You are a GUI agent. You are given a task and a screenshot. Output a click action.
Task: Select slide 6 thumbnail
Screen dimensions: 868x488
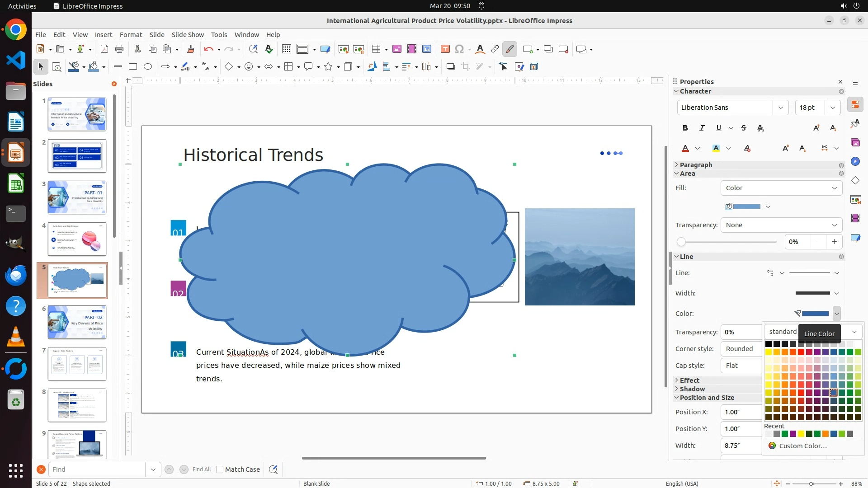pos(77,322)
